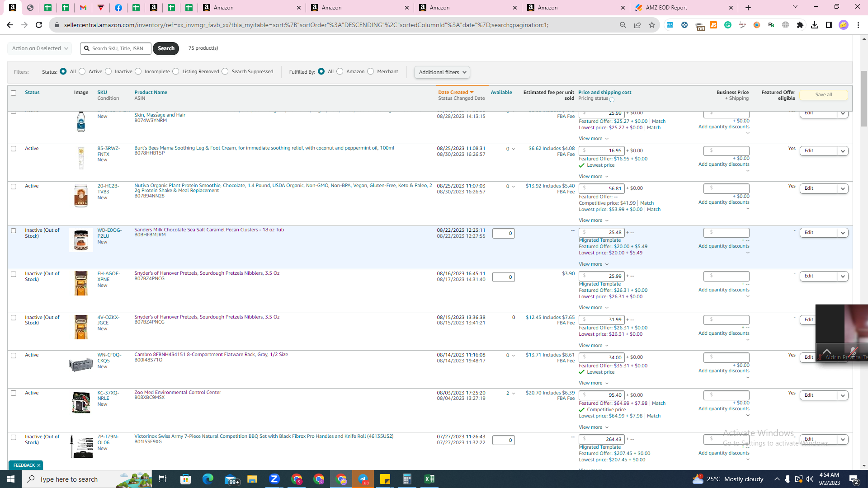
Task: Close the FEEDBACK tag
Action: 39,465
